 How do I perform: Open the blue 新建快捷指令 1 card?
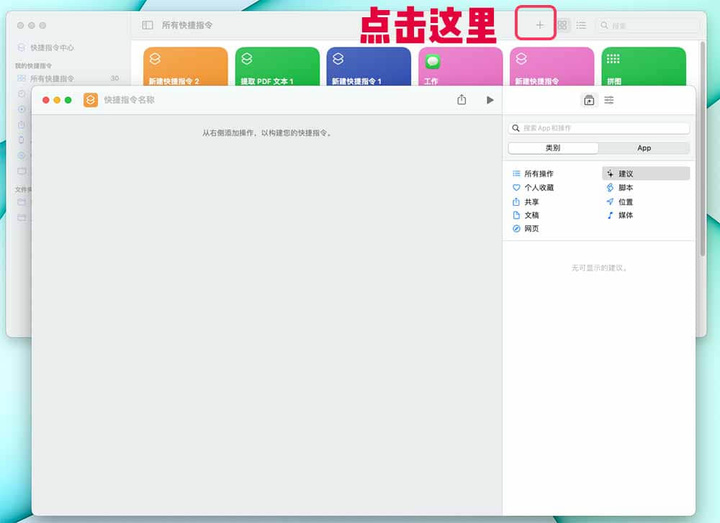point(369,67)
